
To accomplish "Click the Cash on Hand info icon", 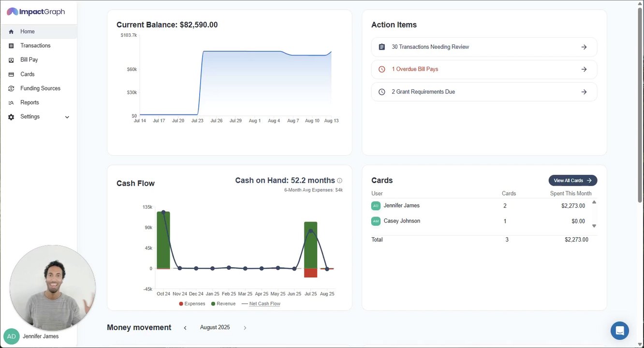I will click(x=339, y=181).
